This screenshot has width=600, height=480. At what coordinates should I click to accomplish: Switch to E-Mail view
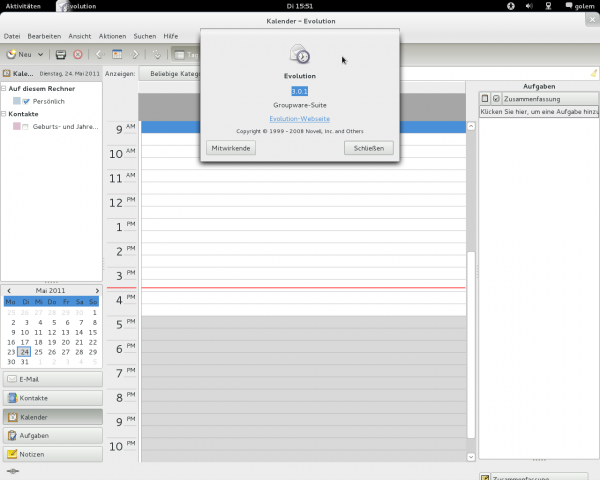[x=53, y=379]
